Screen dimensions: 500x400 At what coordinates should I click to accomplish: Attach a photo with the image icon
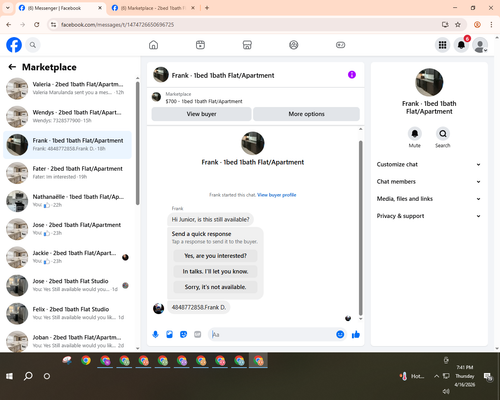169,334
